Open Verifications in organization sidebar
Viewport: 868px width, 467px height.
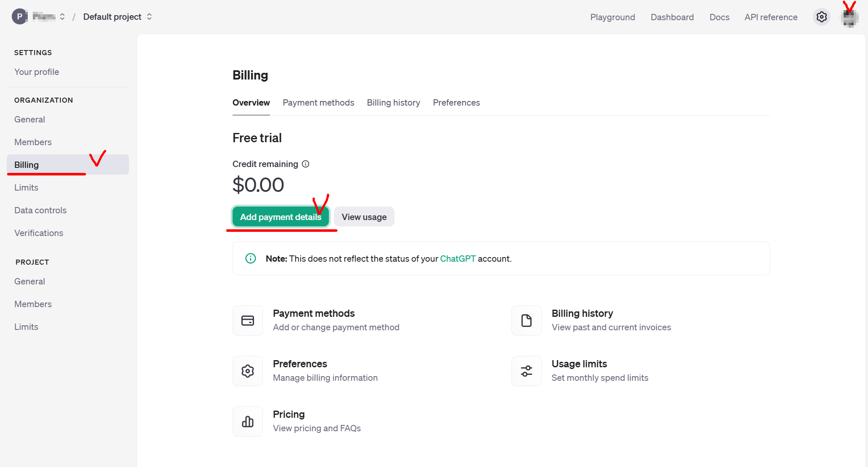point(39,233)
